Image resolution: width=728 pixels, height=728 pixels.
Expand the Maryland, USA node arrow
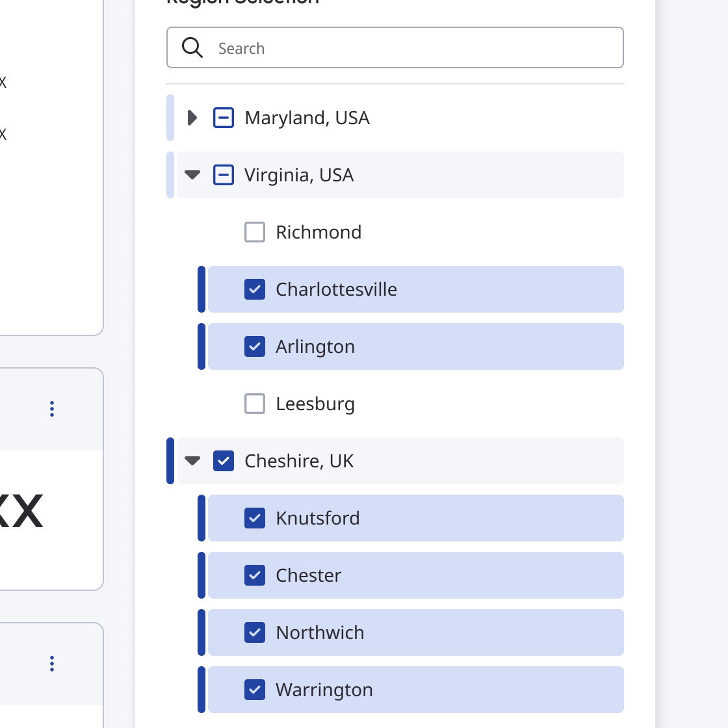(192, 118)
